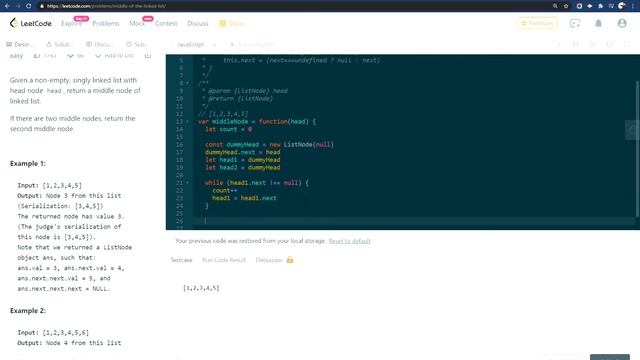The height and width of the screenshot is (360, 640).
Task: Open the browser extensions puzzle icon
Action: click(x=600, y=6)
